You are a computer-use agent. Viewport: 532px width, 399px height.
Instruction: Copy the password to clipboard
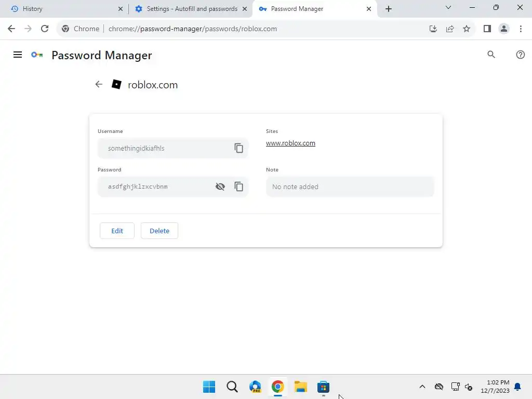[x=238, y=187]
